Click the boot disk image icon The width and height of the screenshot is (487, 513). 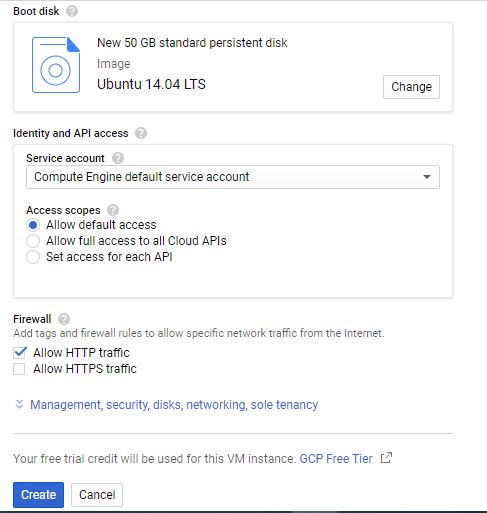(56, 65)
